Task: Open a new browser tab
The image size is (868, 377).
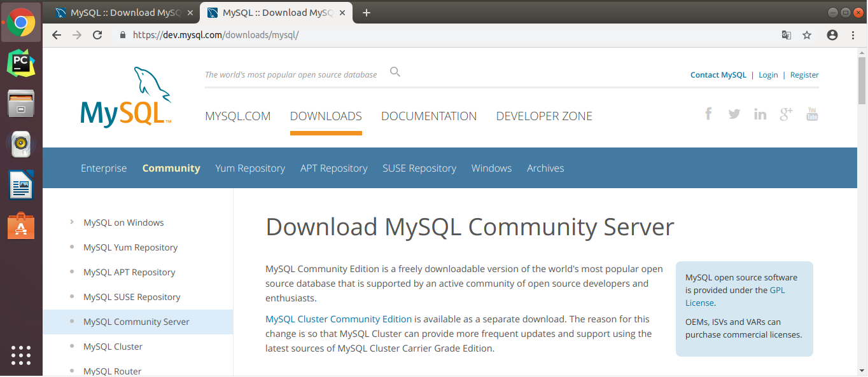Action: point(367,12)
